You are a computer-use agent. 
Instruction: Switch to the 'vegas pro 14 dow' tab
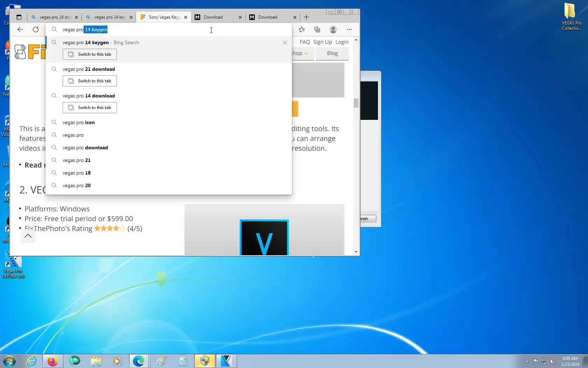coord(54,17)
